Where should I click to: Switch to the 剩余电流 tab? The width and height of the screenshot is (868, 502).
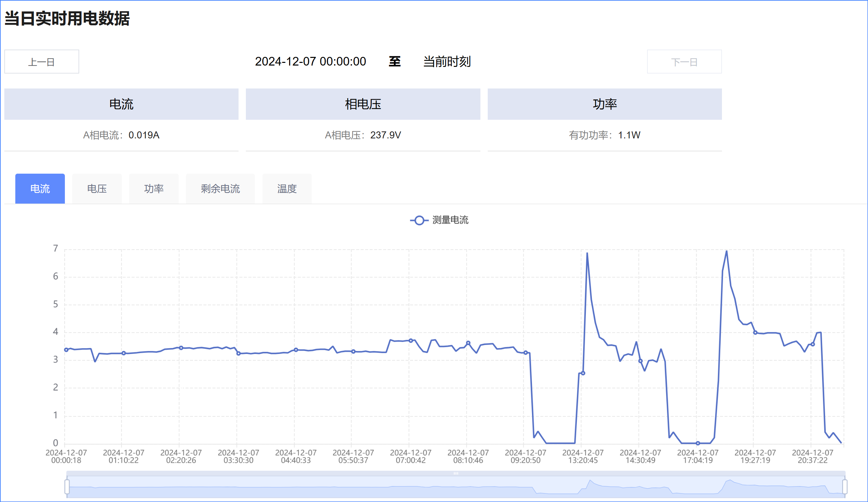pyautogui.click(x=220, y=189)
